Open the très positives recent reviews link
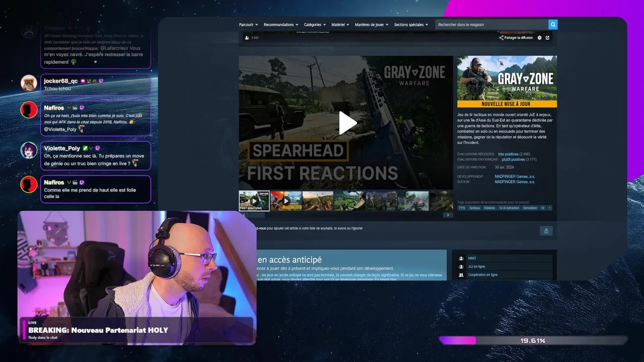 coord(508,154)
